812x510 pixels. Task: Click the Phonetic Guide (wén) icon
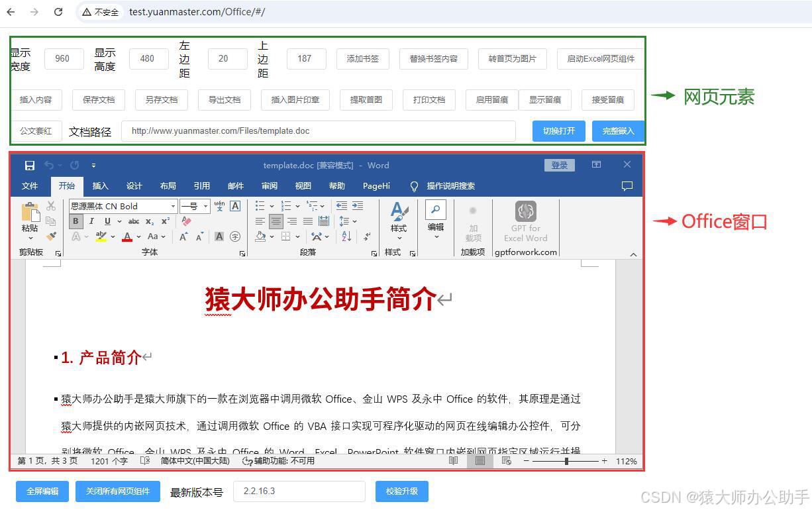click(219, 206)
